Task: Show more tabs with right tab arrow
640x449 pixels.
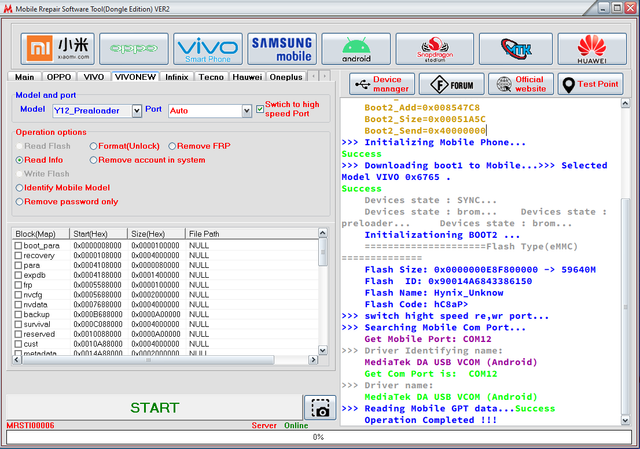Action: tap(324, 76)
